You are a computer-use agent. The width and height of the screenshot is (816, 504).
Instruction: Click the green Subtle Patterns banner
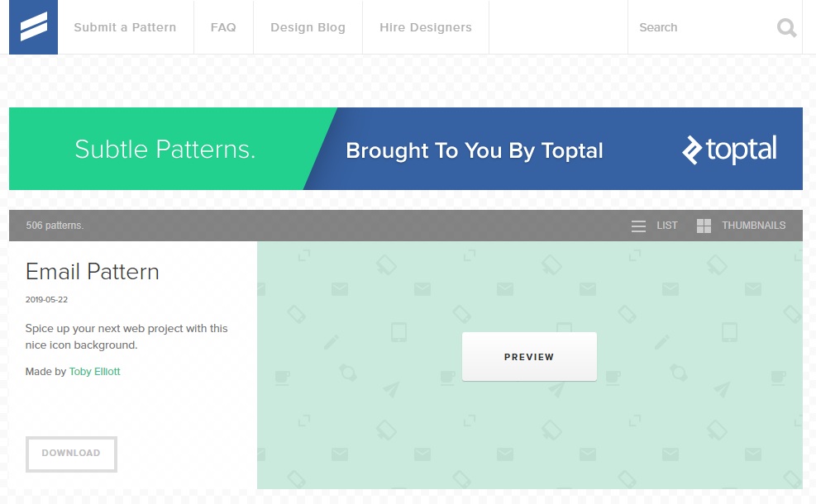tap(165, 150)
